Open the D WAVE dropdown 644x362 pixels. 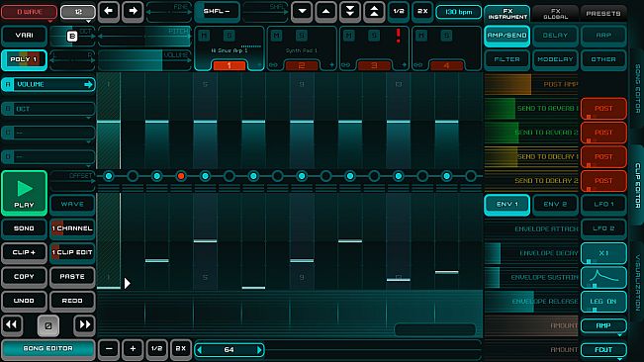tap(29, 12)
